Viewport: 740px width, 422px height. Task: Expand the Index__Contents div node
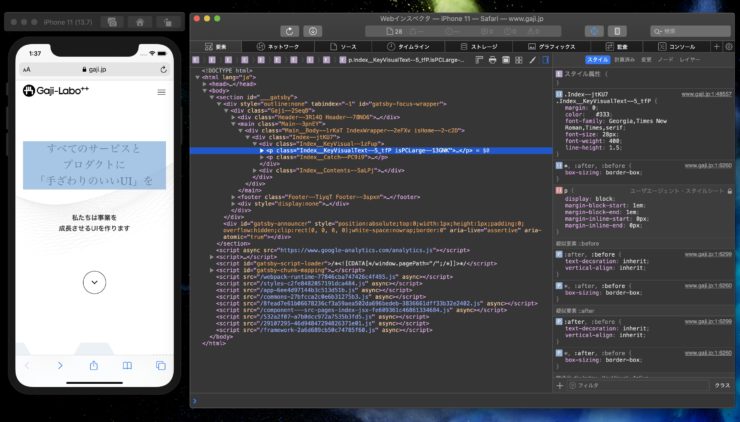pyautogui.click(x=255, y=170)
